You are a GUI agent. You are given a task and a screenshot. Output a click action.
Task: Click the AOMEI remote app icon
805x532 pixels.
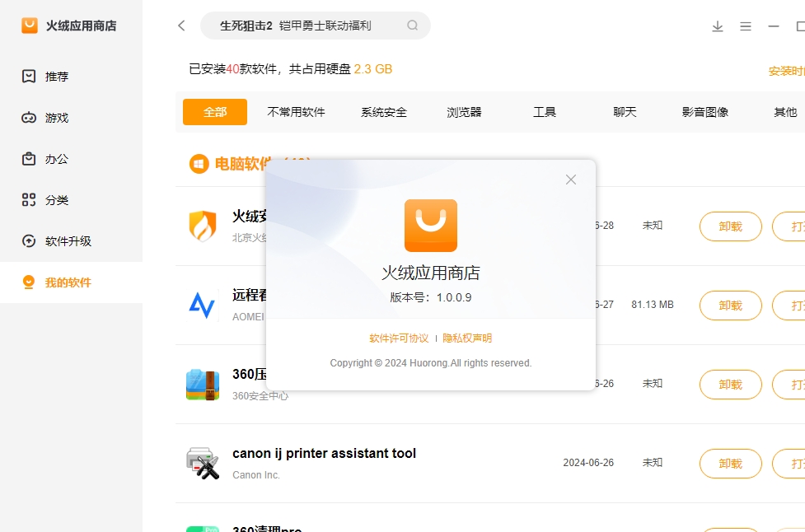click(x=202, y=305)
